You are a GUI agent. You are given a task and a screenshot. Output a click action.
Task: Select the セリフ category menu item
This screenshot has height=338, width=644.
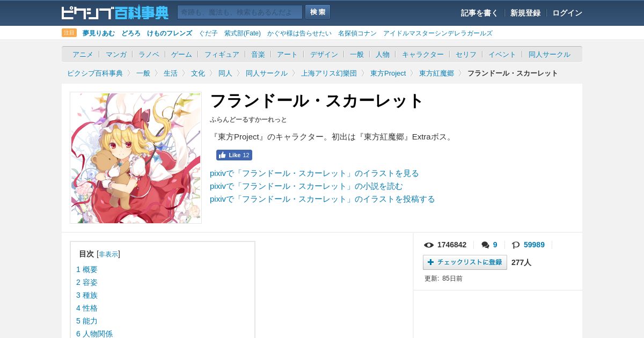click(466, 54)
